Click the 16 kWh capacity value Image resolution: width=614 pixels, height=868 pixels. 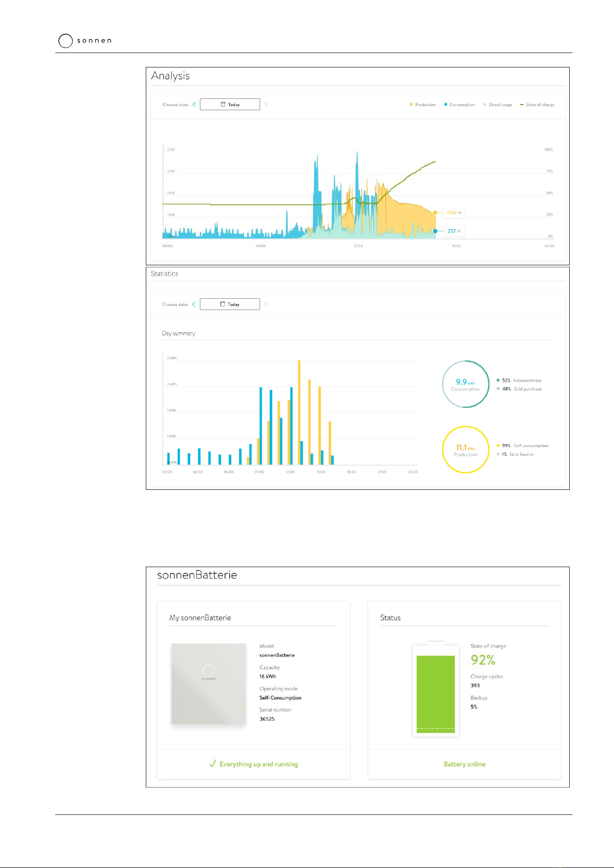[x=267, y=676]
